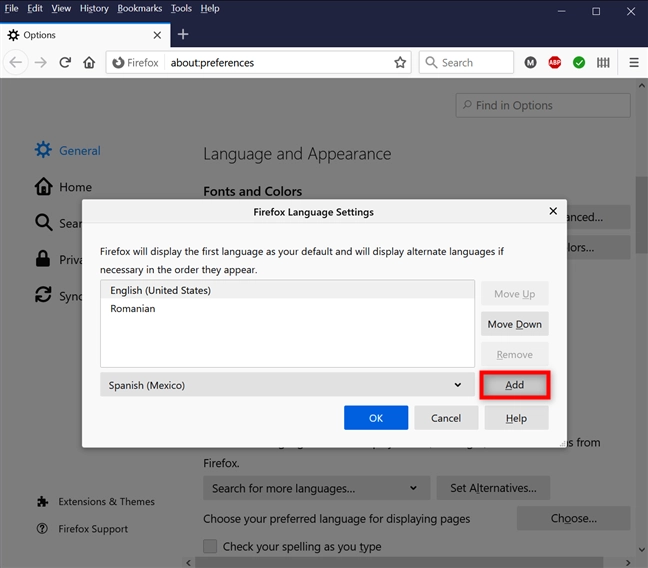The height and width of the screenshot is (568, 648).
Task: Click the magnifier icon in Search box
Action: click(431, 62)
